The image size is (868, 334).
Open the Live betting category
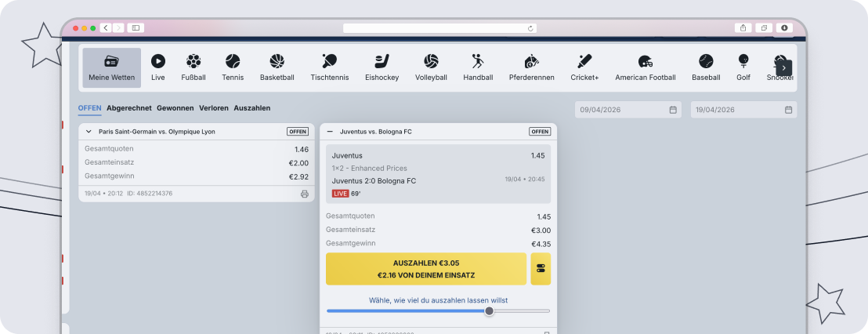pyautogui.click(x=157, y=67)
